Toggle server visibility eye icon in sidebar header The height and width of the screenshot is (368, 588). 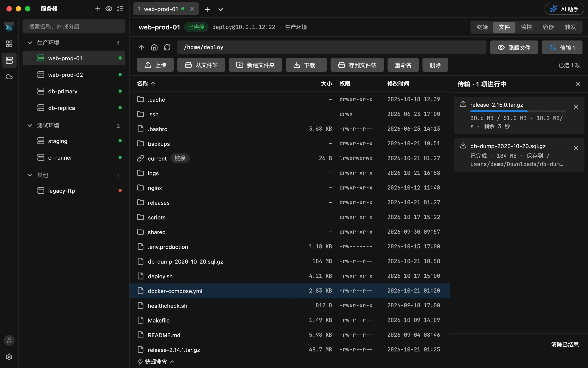109,9
